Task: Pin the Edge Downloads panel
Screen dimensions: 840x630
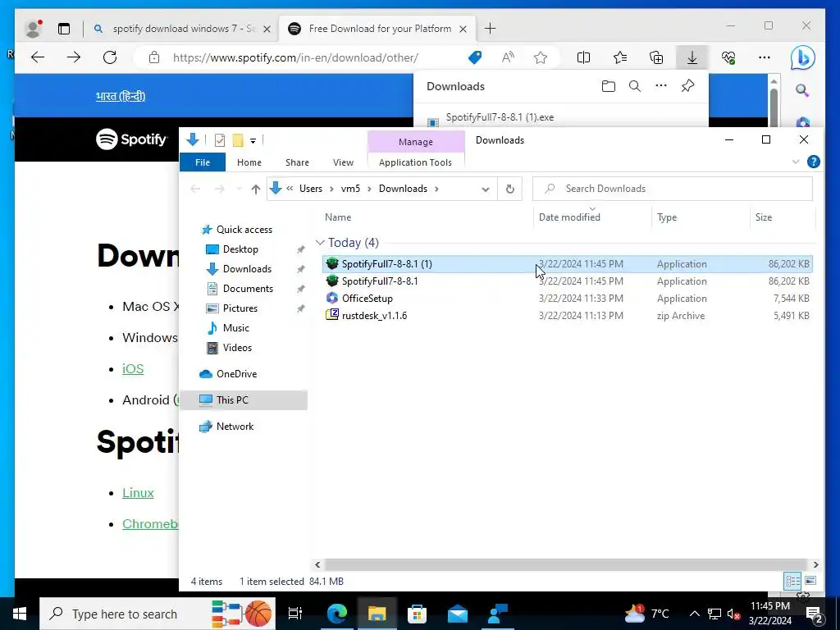Action: point(688,85)
